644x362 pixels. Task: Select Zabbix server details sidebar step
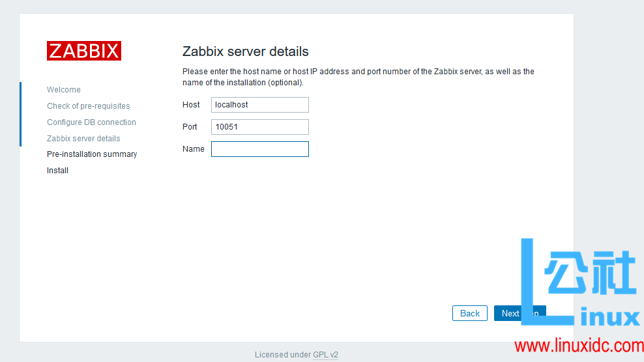tap(83, 139)
